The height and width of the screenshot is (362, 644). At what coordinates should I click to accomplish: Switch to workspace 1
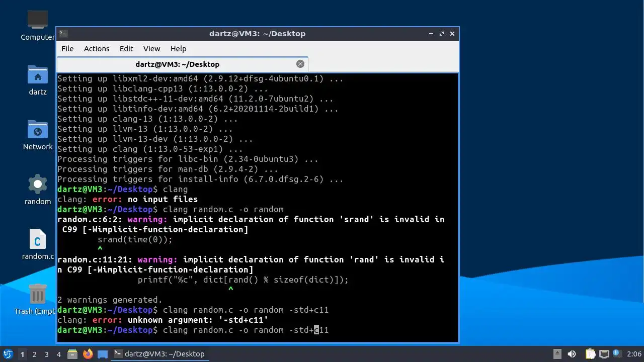22,354
